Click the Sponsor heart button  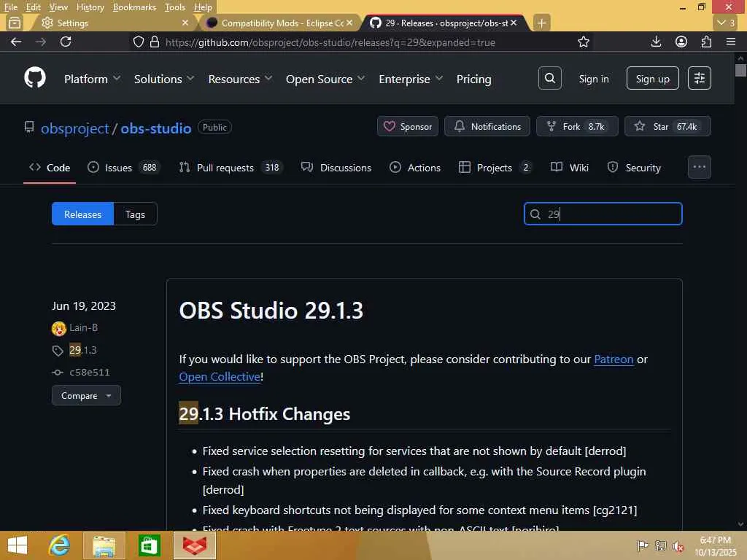pyautogui.click(x=407, y=126)
